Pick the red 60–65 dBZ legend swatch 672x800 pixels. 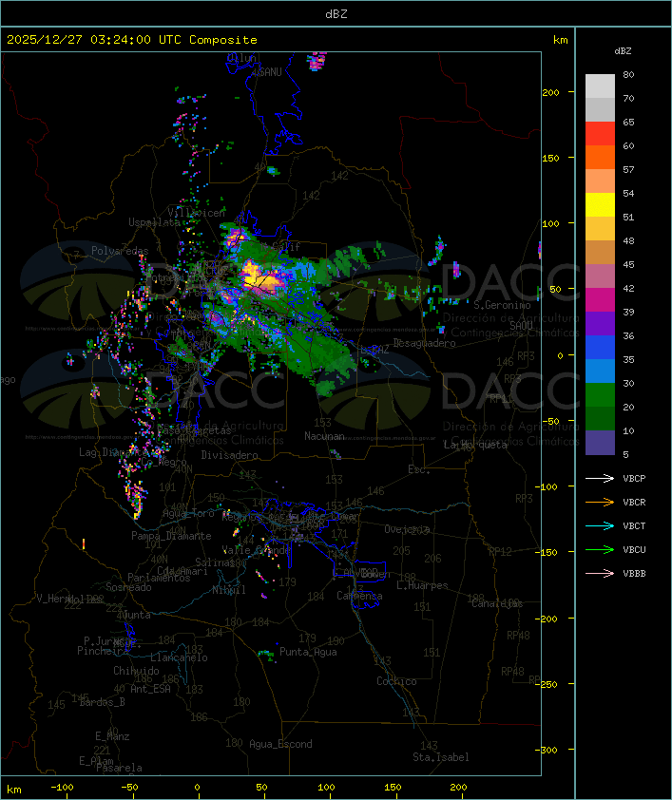600,133
